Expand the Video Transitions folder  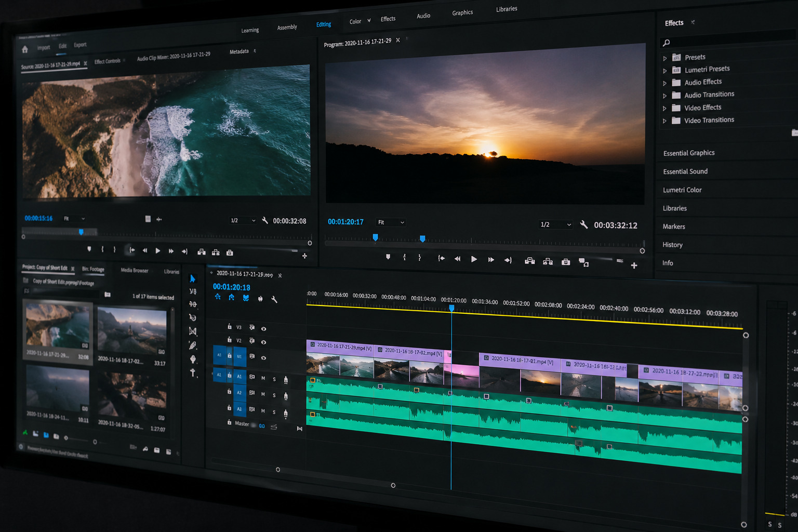pos(664,121)
